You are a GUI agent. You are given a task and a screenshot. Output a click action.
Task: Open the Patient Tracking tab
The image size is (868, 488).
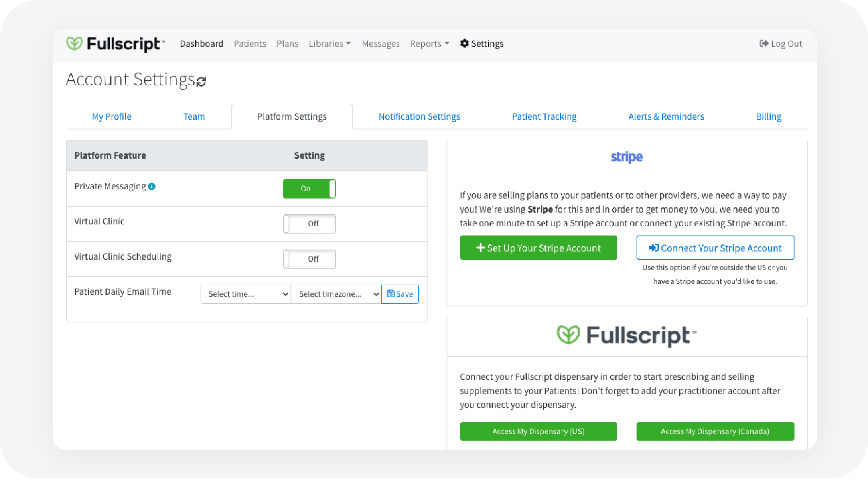[x=544, y=116]
